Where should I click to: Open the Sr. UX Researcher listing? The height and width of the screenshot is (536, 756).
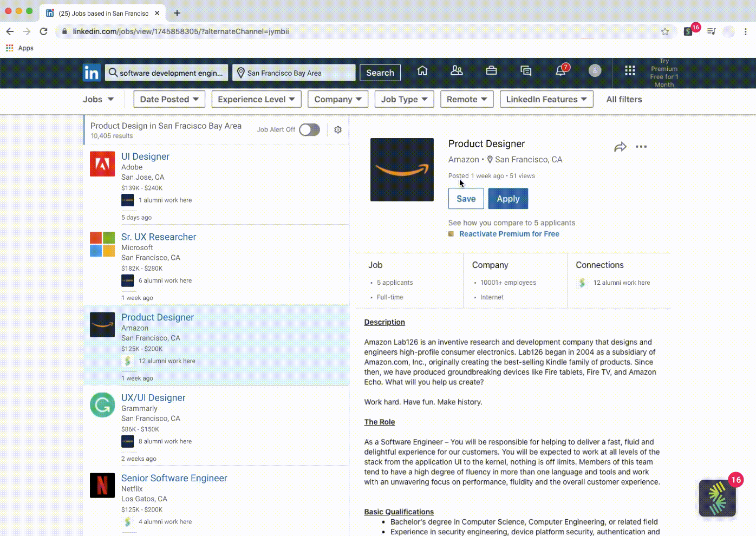159,237
